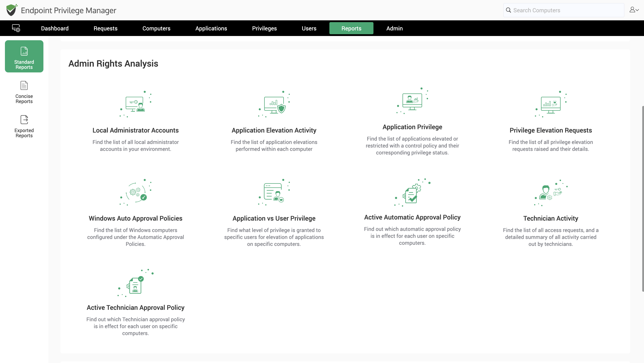This screenshot has height=363, width=644.
Task: Focus the Search Computers field
Action: pos(563,10)
